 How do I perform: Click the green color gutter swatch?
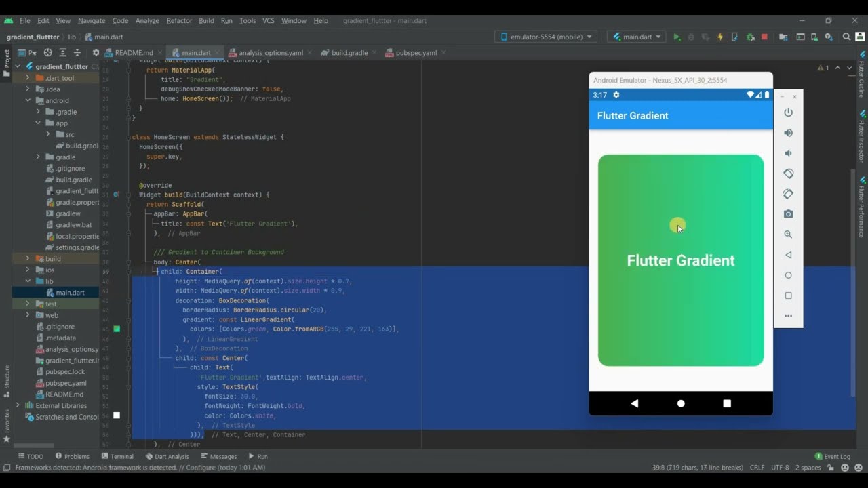tap(117, 329)
